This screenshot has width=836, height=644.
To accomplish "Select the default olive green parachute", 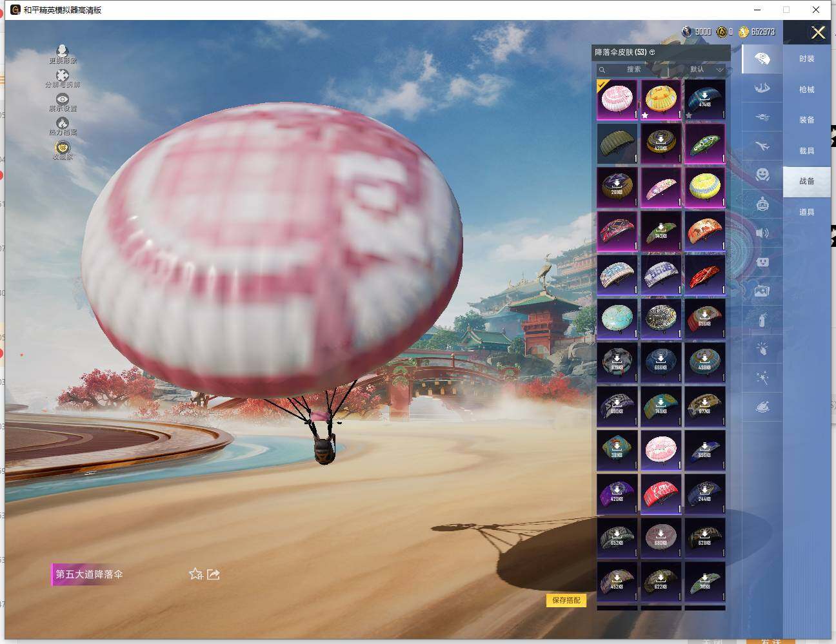I will click(x=617, y=144).
